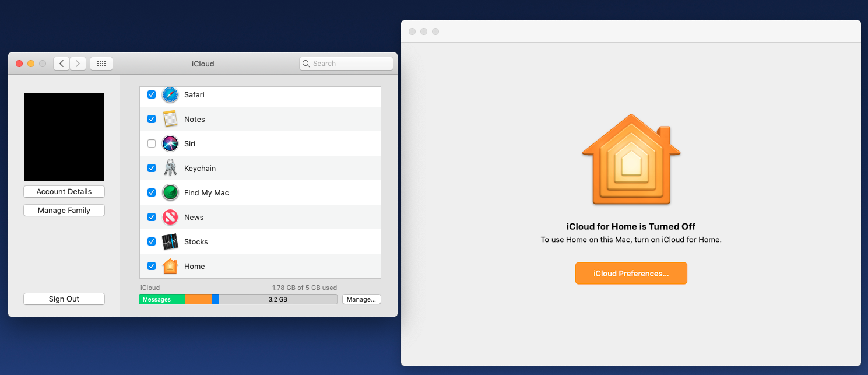Click the Siri icon in list
The width and height of the screenshot is (868, 375).
(170, 143)
